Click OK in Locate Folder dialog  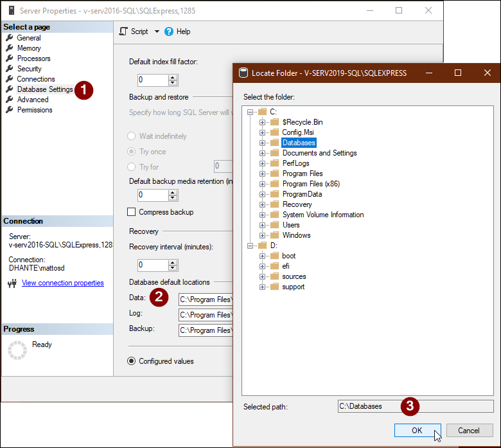pos(418,431)
